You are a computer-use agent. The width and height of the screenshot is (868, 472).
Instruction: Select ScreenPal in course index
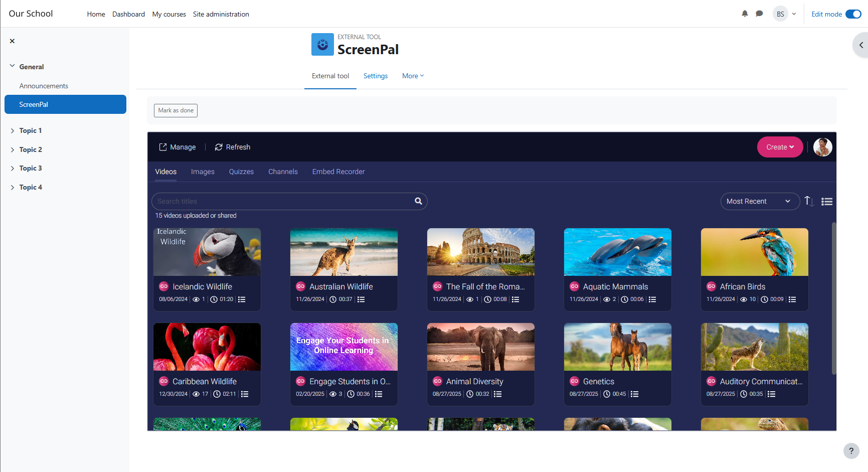pos(65,104)
